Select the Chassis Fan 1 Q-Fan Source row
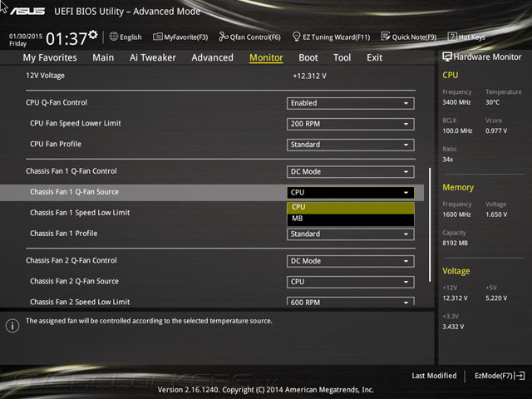 coord(212,192)
